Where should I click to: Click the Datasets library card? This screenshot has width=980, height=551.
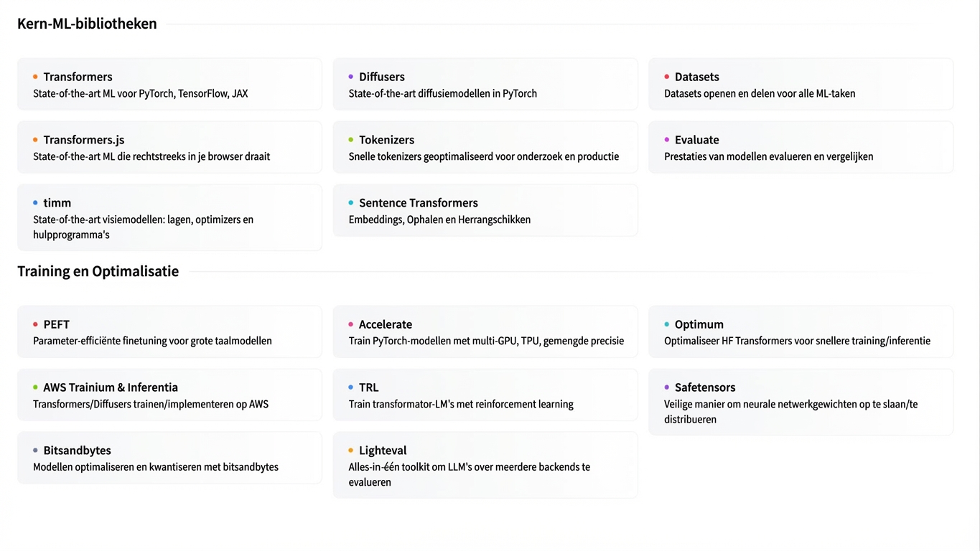coord(801,84)
